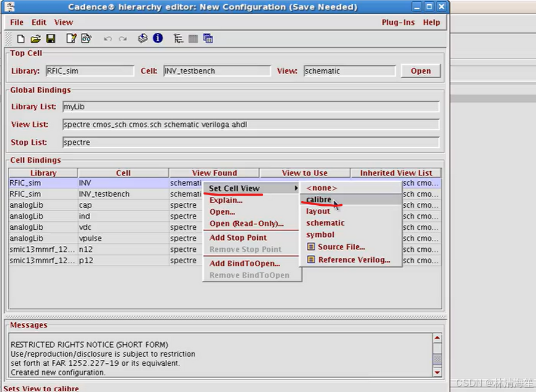Image resolution: width=536 pixels, height=392 pixels.
Task: Click the gray Table view icon
Action: [193, 39]
